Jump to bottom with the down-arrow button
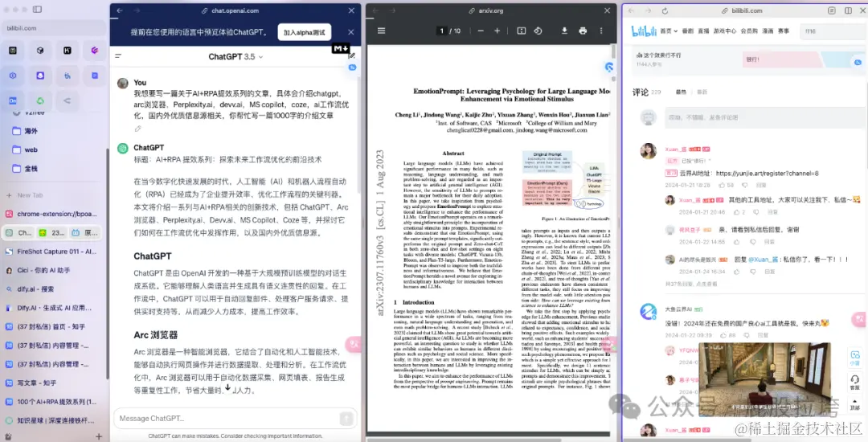The width and height of the screenshot is (868, 442). click(227, 388)
